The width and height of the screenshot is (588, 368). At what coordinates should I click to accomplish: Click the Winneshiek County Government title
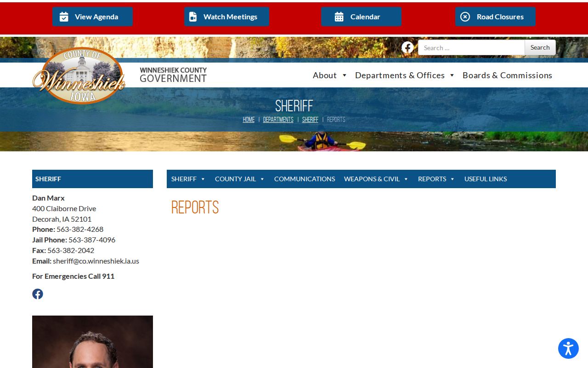[173, 75]
